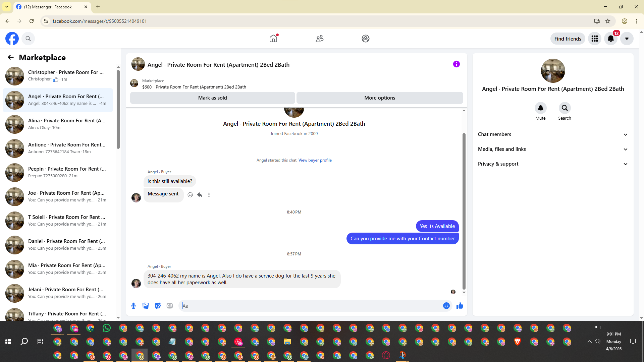Open the $600 Private Room listing link
The width and height of the screenshot is (644, 362).
click(194, 87)
